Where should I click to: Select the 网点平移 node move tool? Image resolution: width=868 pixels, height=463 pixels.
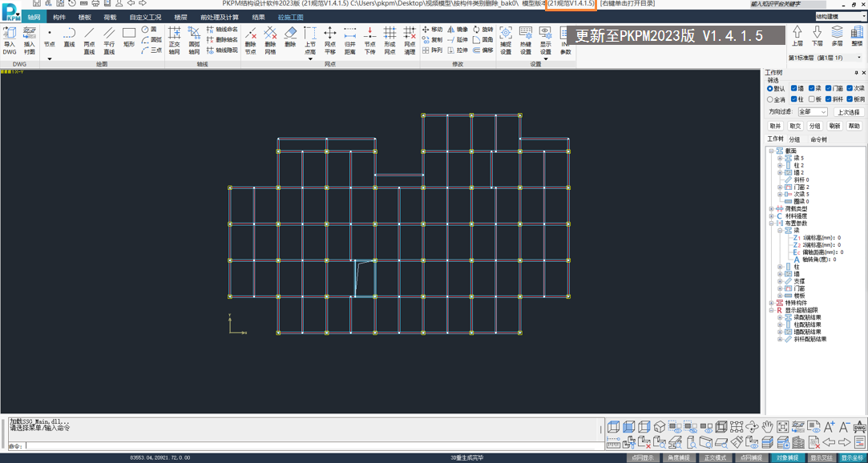[329, 40]
